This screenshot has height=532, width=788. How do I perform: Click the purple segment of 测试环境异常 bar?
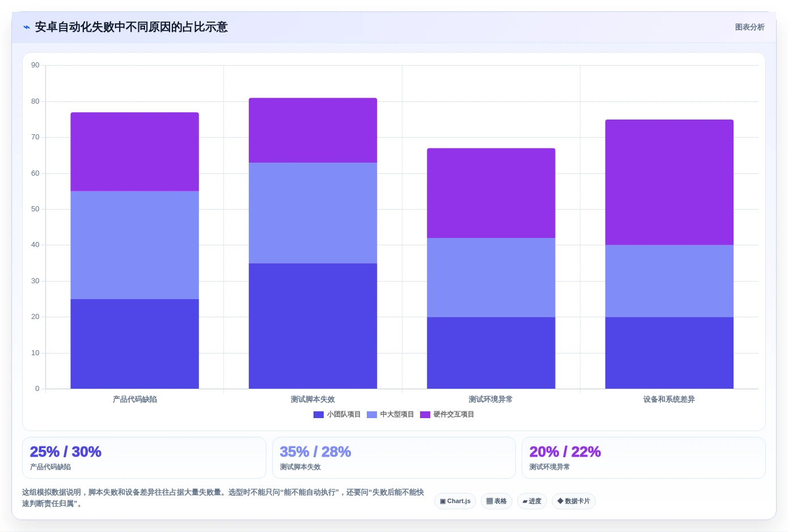(x=491, y=193)
